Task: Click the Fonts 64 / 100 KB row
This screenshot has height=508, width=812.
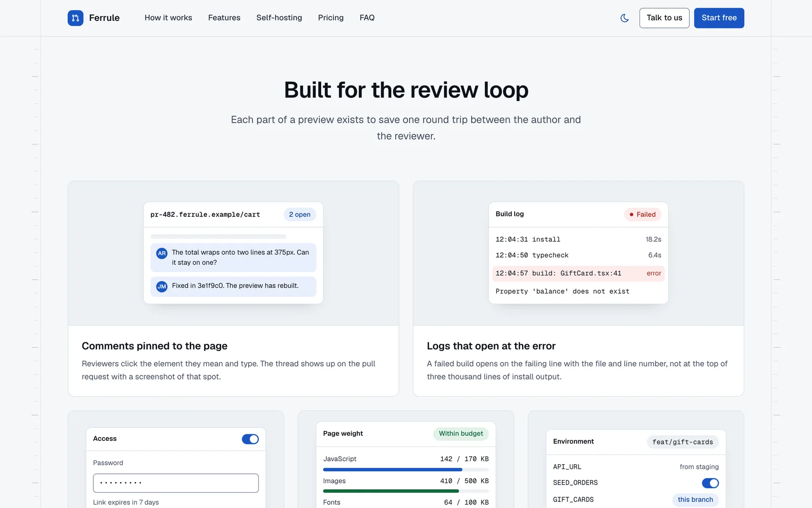Action: [x=406, y=502]
